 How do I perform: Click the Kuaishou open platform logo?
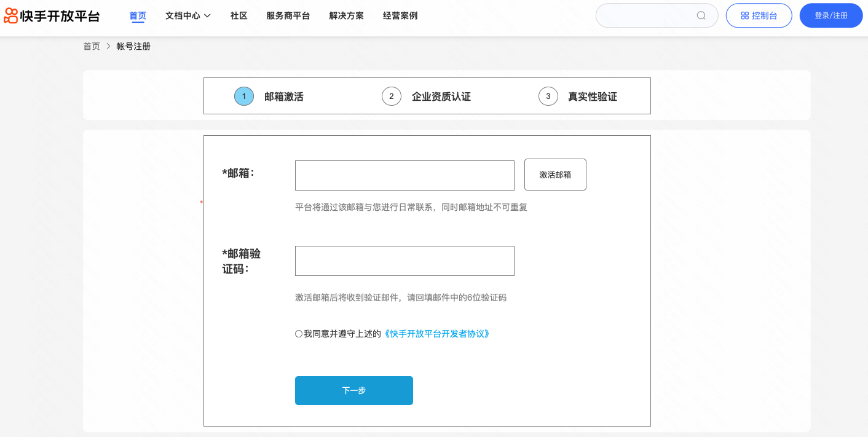click(x=52, y=16)
